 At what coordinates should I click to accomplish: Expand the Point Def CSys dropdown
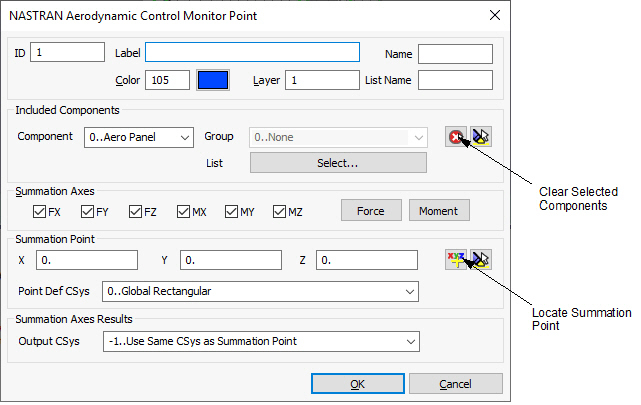coord(260,291)
